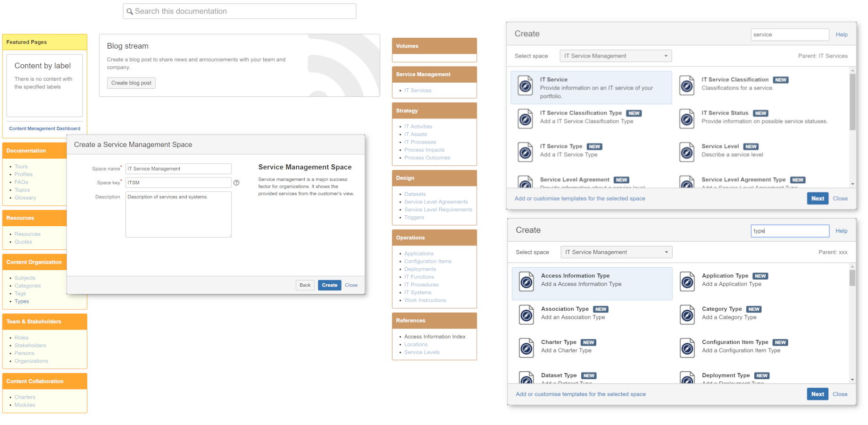Click the filter field containing 'service'
The height and width of the screenshot is (425, 868).
click(790, 34)
